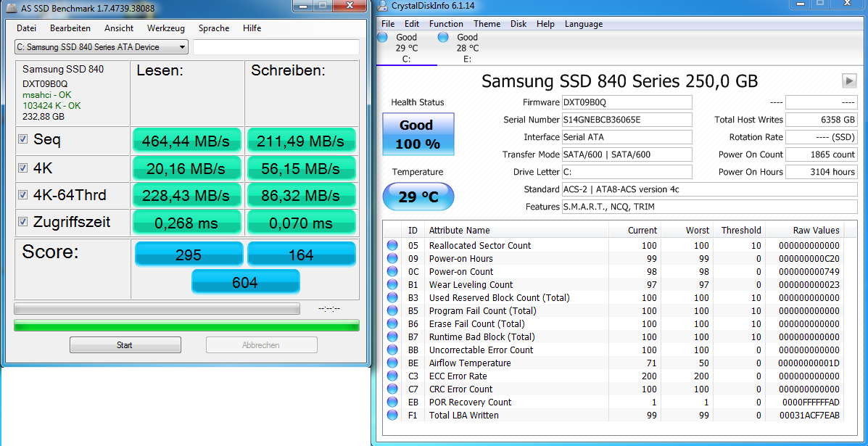Click raw value 00031ACF7EAB
868x446 pixels.
[810, 415]
